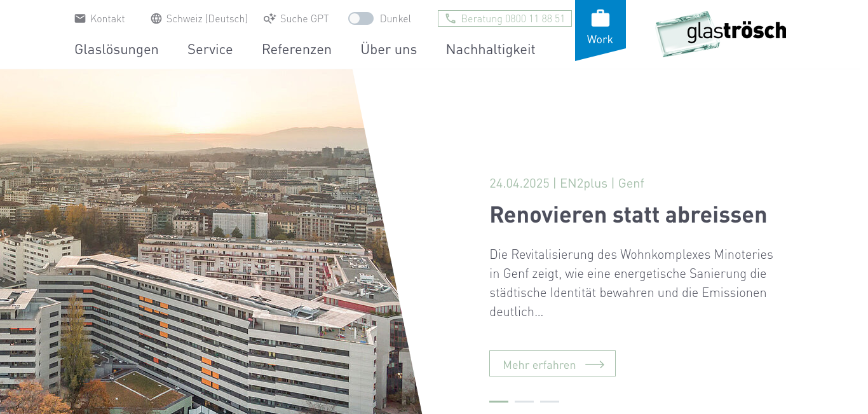This screenshot has height=414, width=868.
Task: Toggle the Dunkel dark mode switch
Action: pos(361,18)
